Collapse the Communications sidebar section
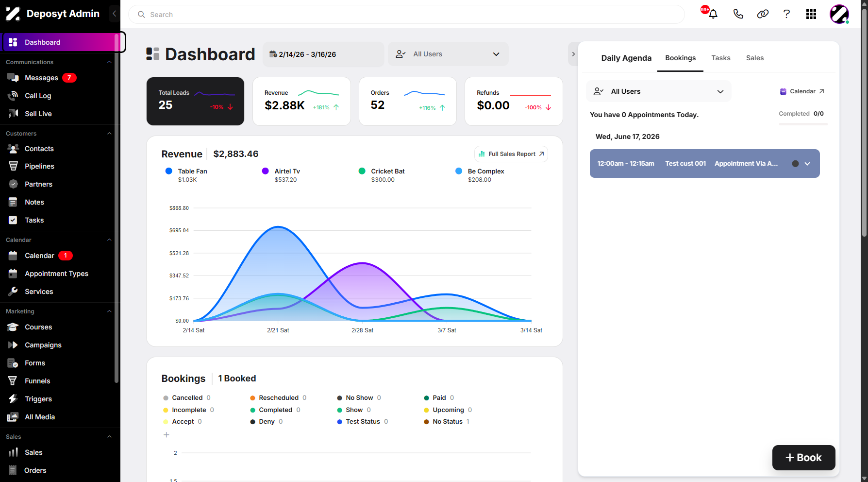Image resolution: width=868 pixels, height=482 pixels. click(109, 62)
